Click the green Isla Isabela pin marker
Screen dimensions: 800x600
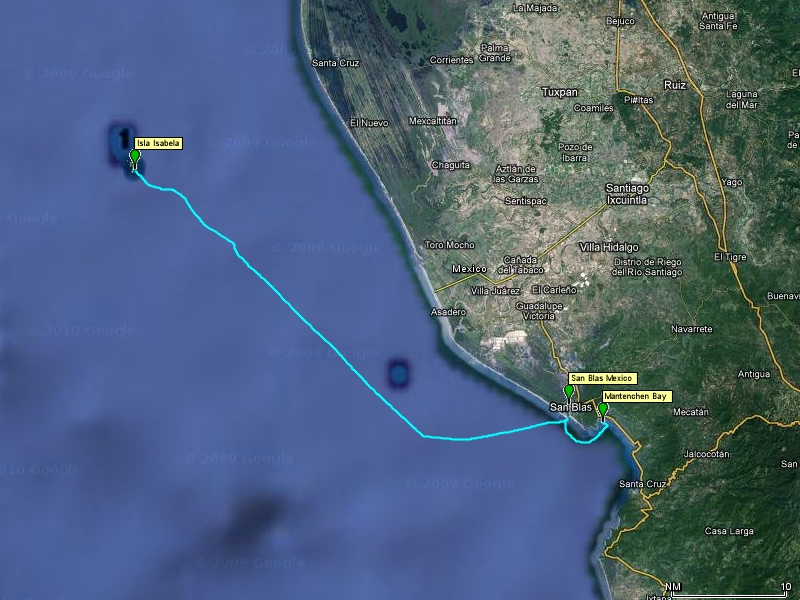135,158
